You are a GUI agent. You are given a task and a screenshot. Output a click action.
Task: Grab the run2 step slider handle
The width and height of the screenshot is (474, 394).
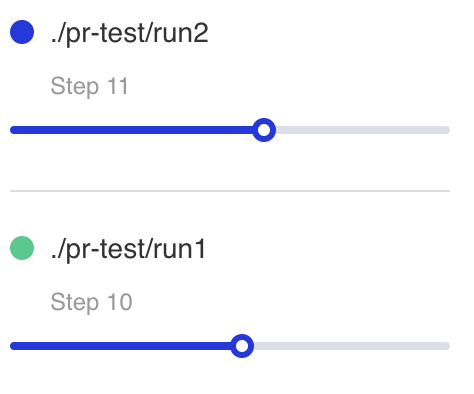point(264,130)
